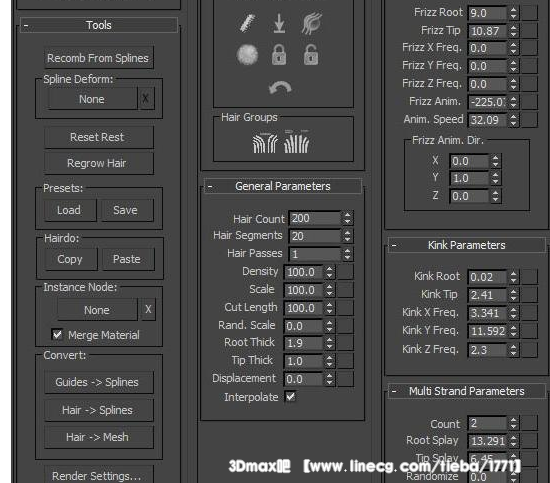This screenshot has height=483, width=550.
Task: Click the closed padlock Lock icon
Action: 279,55
